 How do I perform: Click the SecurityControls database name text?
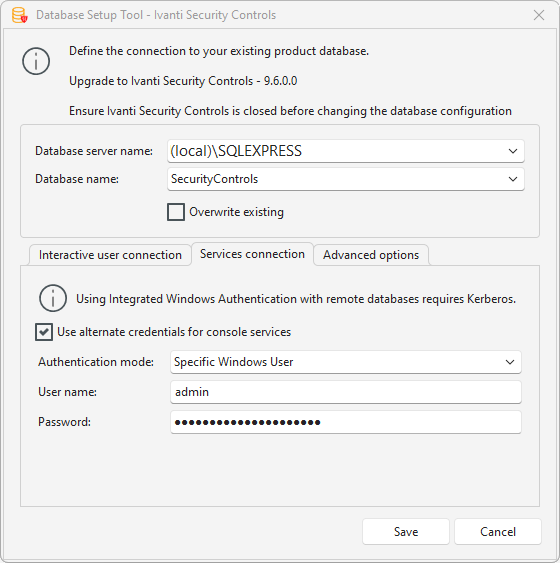[x=215, y=179]
